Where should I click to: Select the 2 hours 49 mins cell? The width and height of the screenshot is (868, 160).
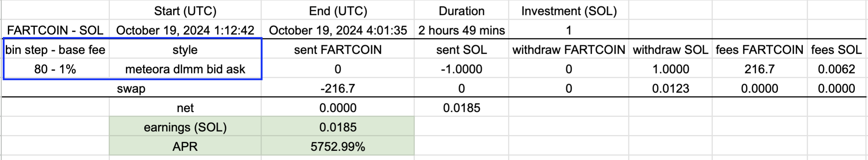click(461, 30)
